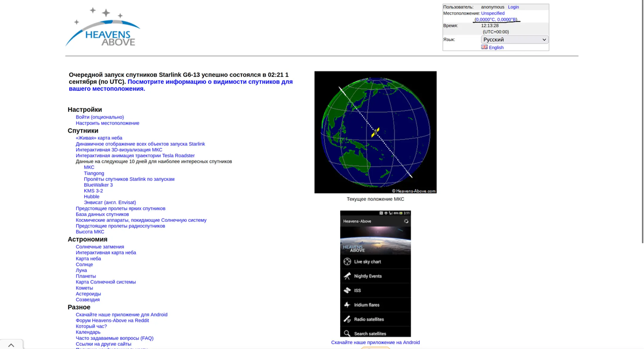Click the Hubble link
The image size is (644, 349).
pyautogui.click(x=91, y=197)
